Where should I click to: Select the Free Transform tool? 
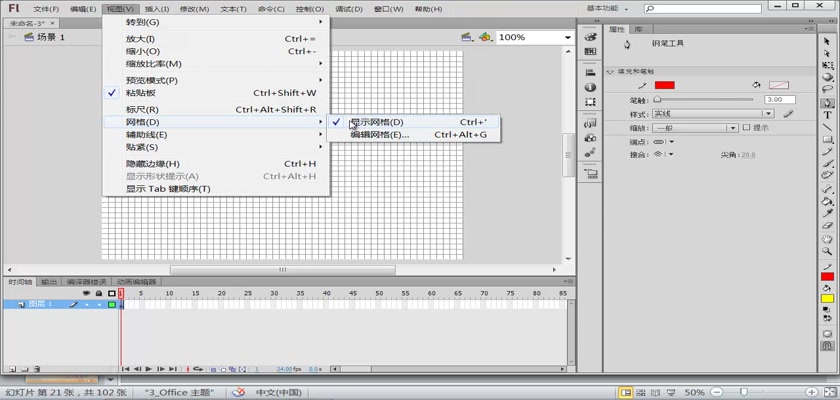point(827,65)
